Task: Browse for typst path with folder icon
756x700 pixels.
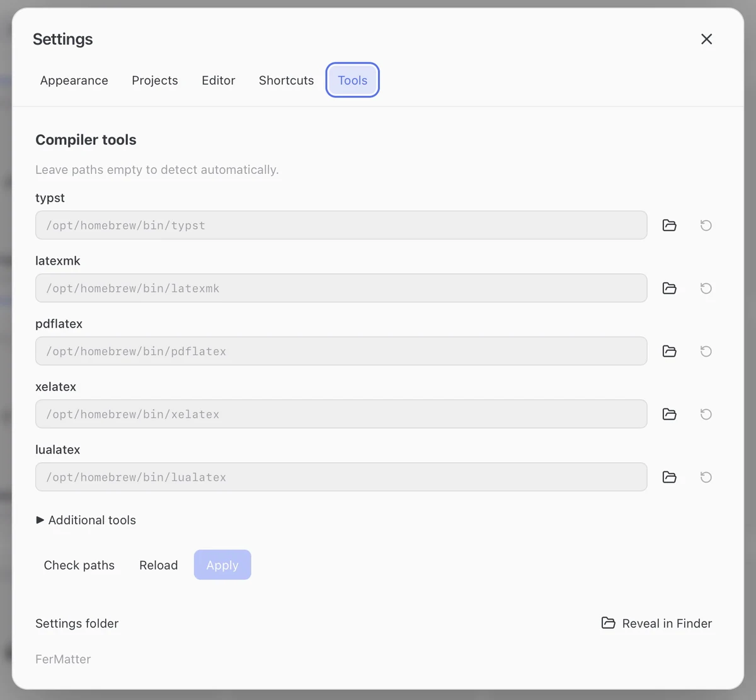Action: pyautogui.click(x=669, y=226)
